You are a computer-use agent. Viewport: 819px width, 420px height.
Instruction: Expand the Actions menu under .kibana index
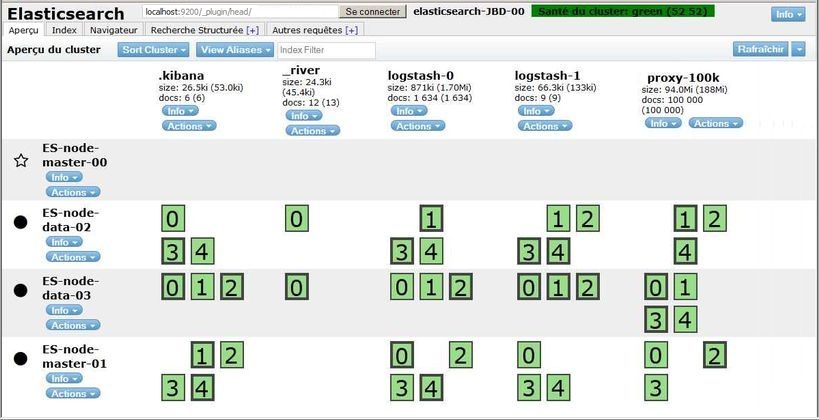pos(187,127)
